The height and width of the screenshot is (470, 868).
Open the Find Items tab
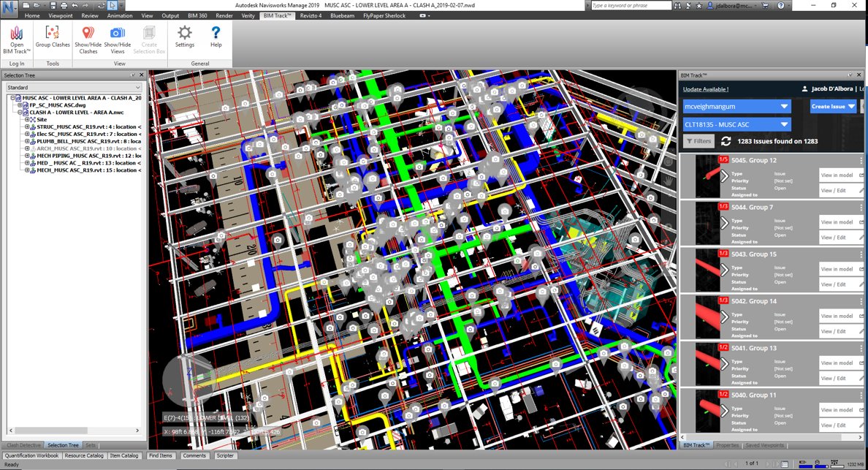pyautogui.click(x=161, y=455)
